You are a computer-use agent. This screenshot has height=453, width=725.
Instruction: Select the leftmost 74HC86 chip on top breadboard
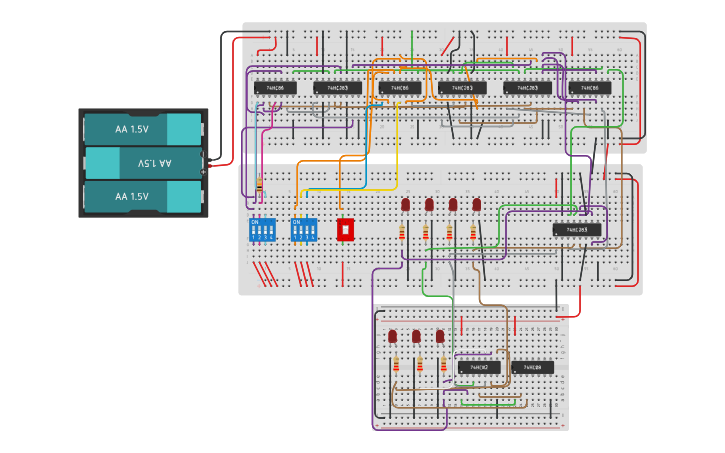(x=275, y=87)
